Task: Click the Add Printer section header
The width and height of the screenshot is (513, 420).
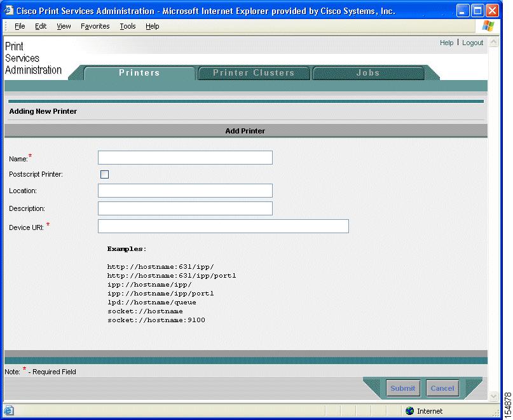Action: (x=245, y=131)
